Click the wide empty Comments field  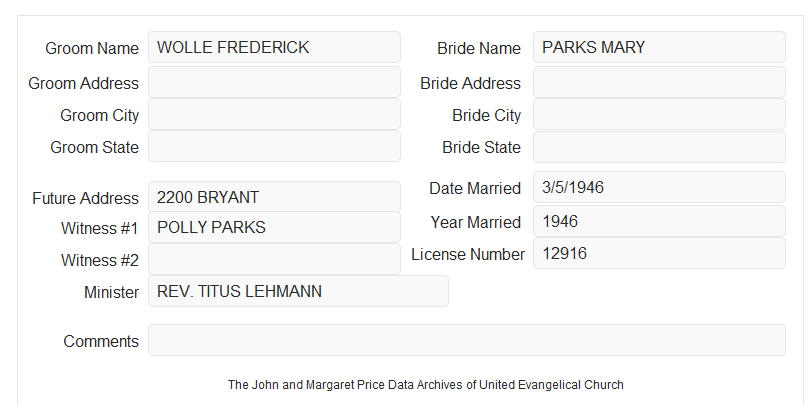(x=467, y=340)
